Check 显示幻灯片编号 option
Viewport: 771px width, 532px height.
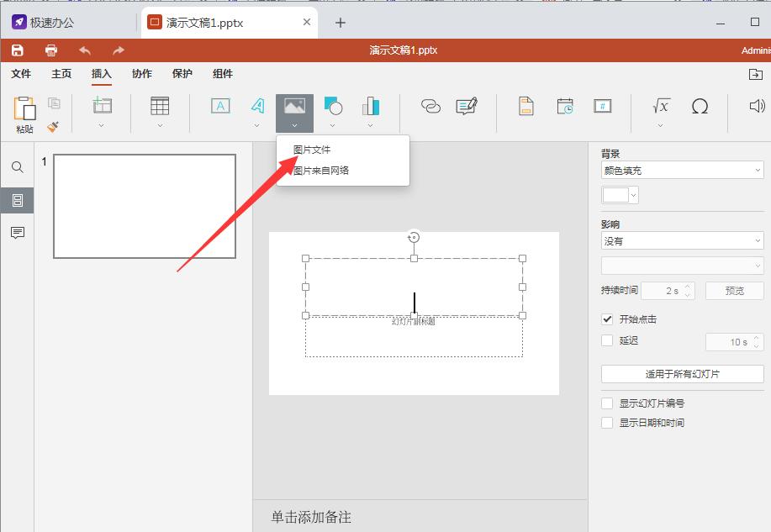607,403
